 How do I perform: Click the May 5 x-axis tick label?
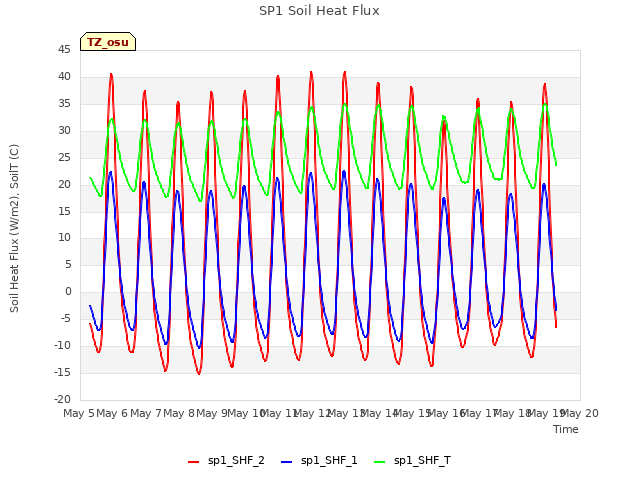[x=79, y=413]
